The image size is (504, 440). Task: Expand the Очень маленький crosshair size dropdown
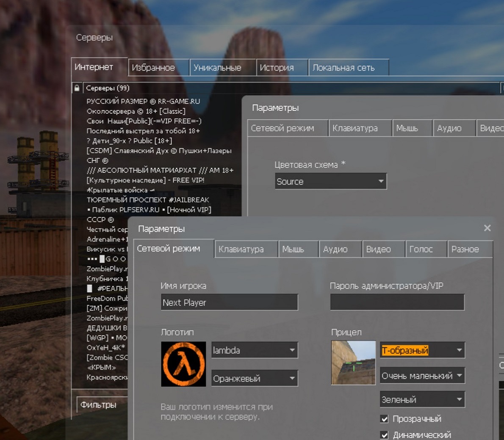click(422, 376)
